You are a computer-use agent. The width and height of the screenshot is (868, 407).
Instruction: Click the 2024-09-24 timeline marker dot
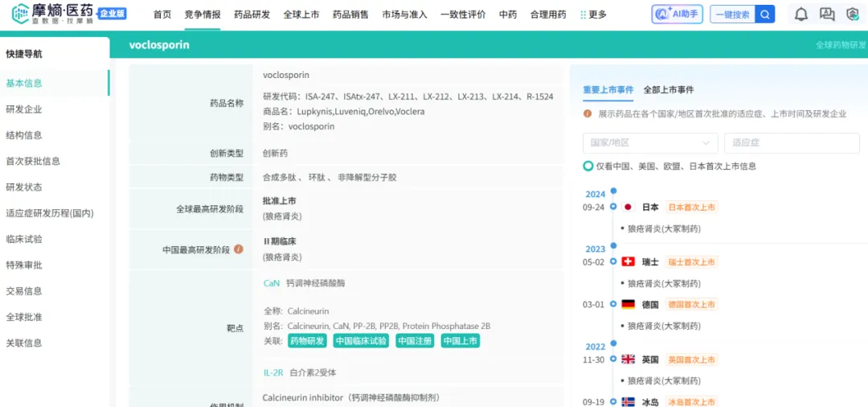(613, 207)
